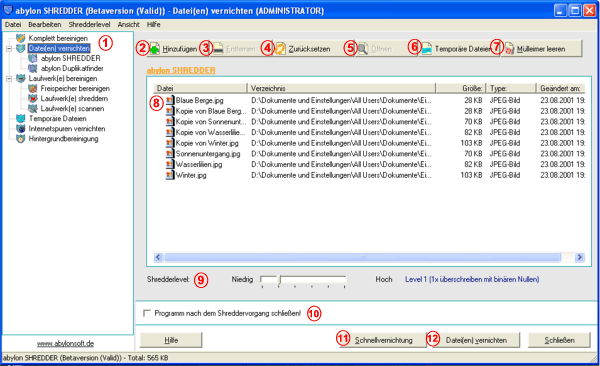Click the Shredderlevel slider thumb
This screenshot has width=600, height=366.
click(x=280, y=280)
